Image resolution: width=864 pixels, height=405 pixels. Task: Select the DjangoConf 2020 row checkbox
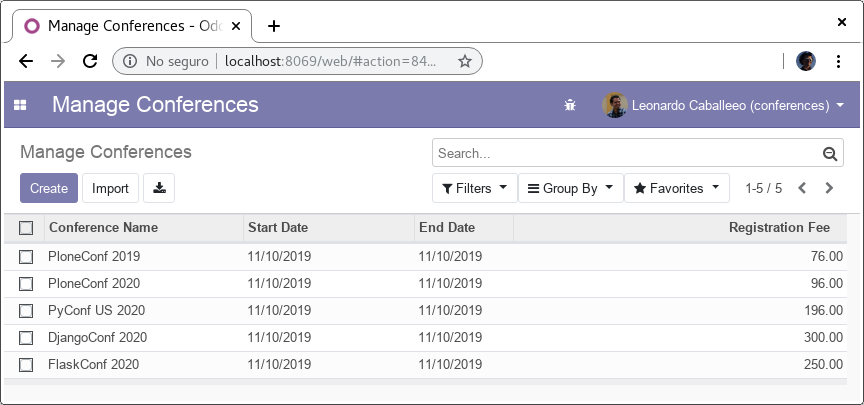(26, 338)
